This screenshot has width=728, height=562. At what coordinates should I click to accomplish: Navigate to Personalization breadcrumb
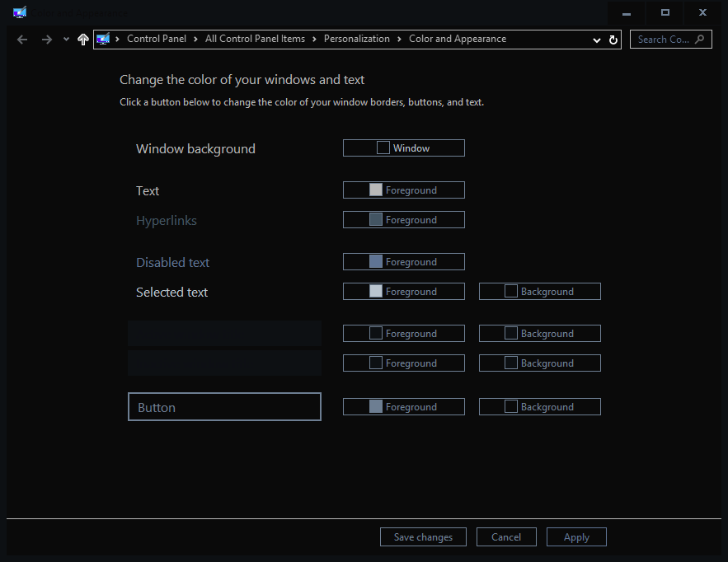356,39
